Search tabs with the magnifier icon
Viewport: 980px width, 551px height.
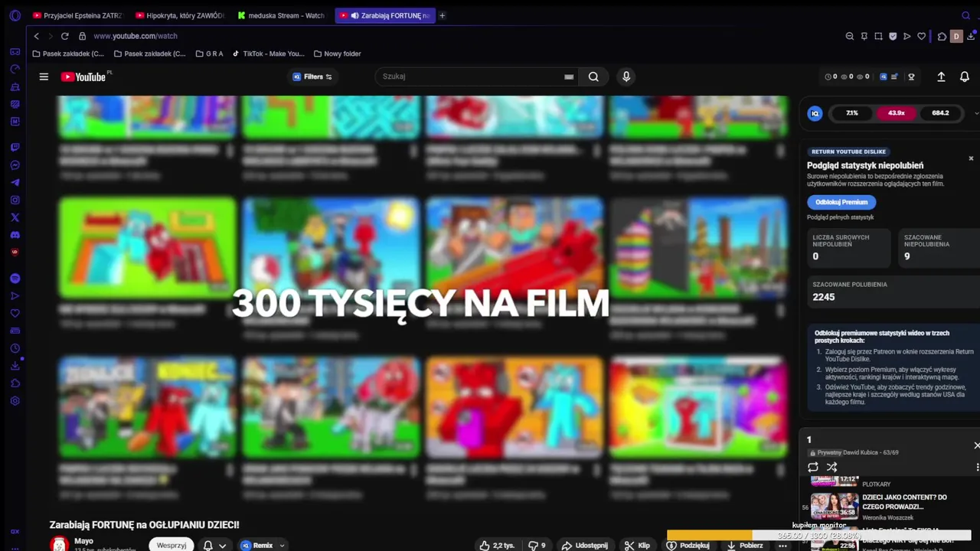[965, 15]
